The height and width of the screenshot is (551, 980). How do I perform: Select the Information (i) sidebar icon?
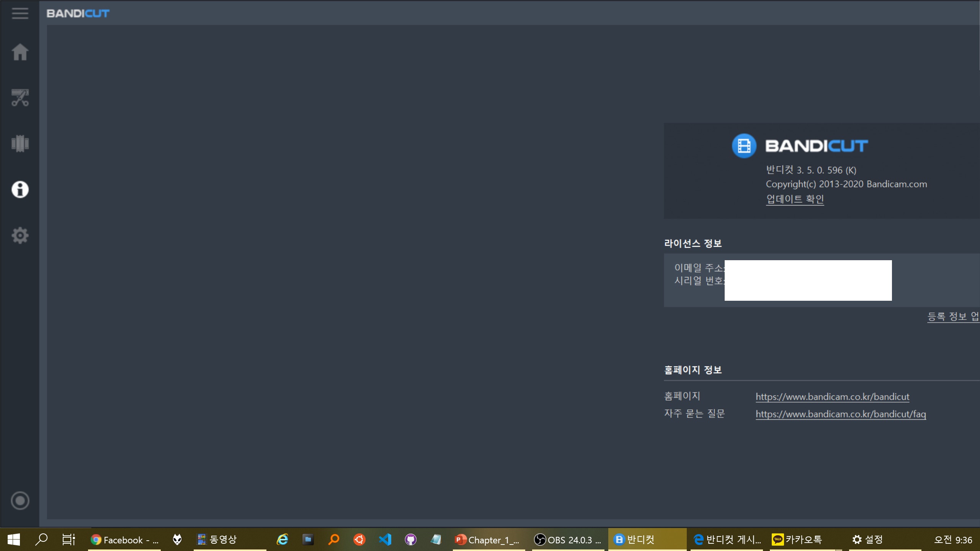[x=20, y=189]
